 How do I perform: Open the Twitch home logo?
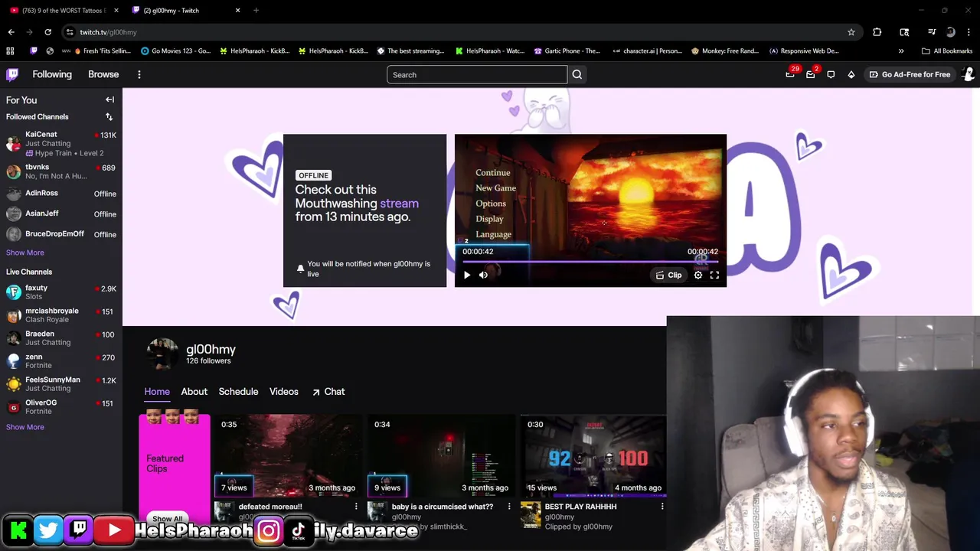(12, 74)
